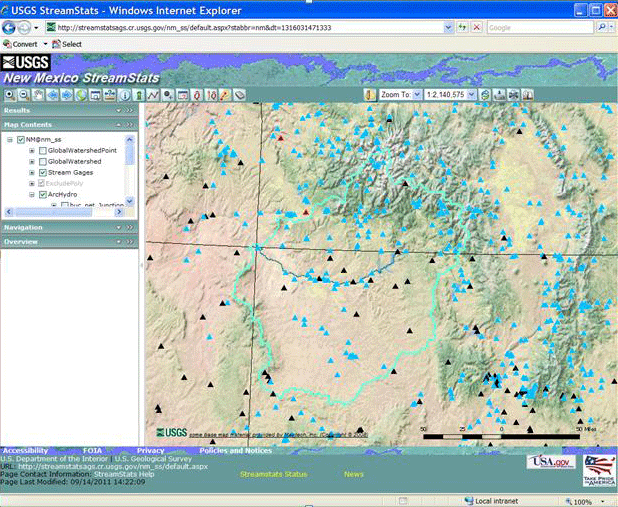Click the Google search magnifier button
The image size is (618, 507).
[601, 27]
